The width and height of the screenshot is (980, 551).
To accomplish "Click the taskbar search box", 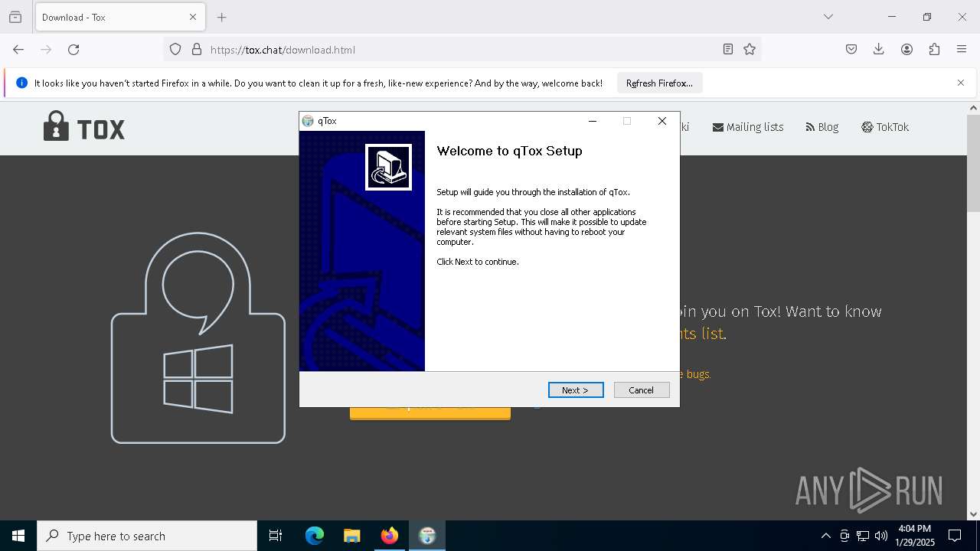I will tap(147, 536).
